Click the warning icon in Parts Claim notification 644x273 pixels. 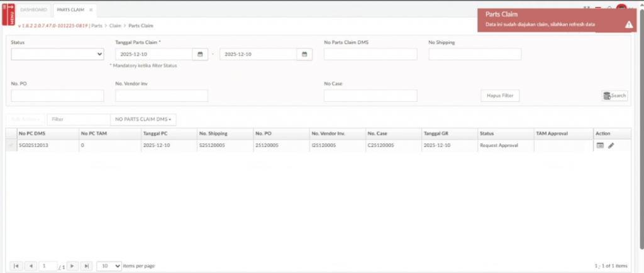pyautogui.click(x=628, y=25)
